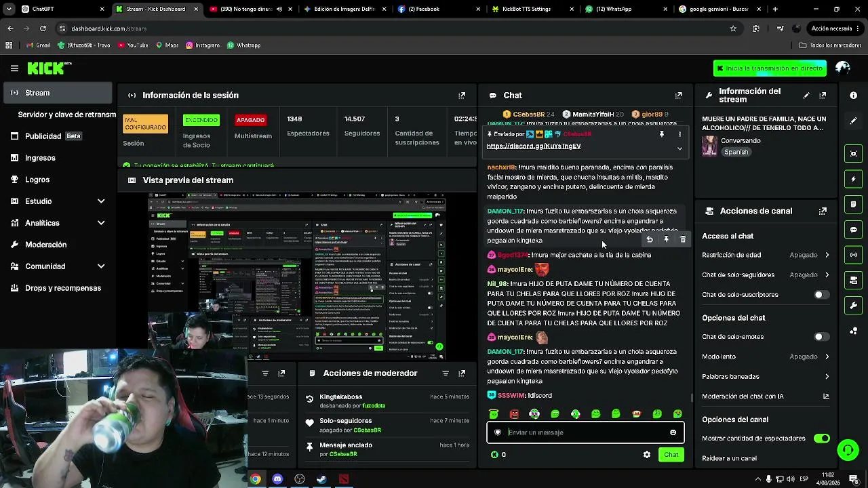Toggle Chat de solo-emotes switch

tap(821, 337)
